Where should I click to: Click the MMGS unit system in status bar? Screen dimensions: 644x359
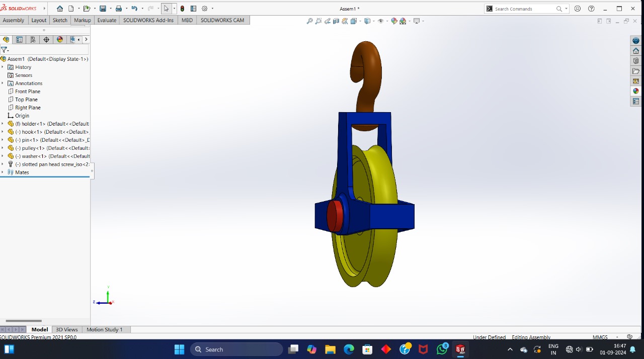point(600,337)
